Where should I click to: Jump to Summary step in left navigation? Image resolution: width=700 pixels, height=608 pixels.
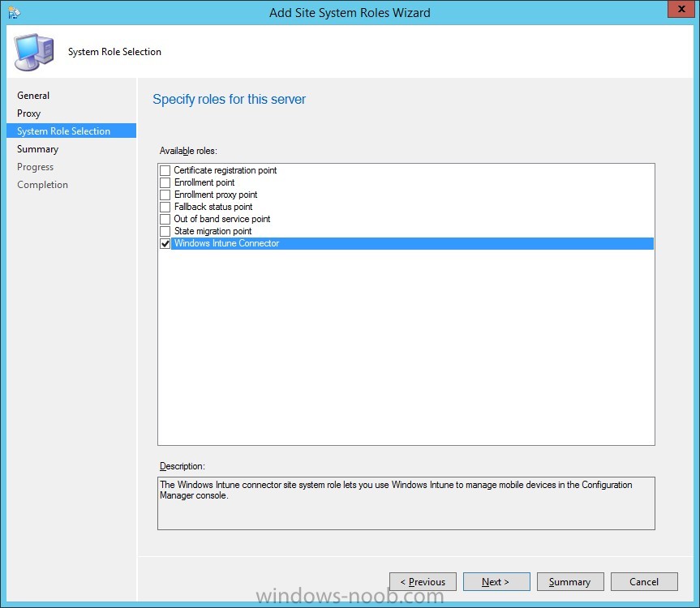pyautogui.click(x=38, y=149)
